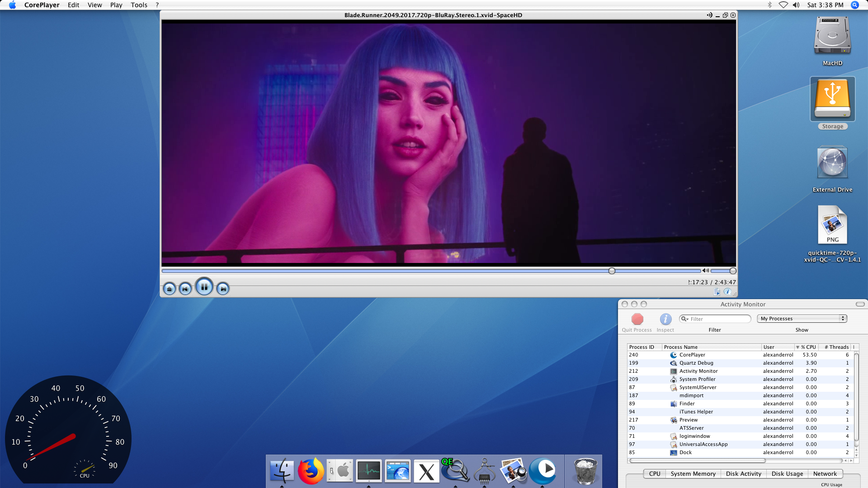Image resolution: width=868 pixels, height=488 pixels.
Task: Click Quartz Debug icon in the Dock
Action: point(455,470)
